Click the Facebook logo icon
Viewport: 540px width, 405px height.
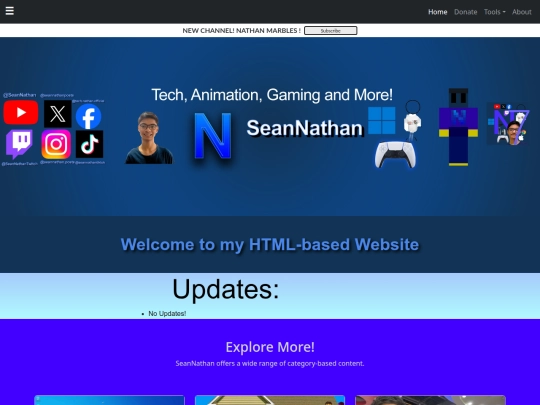[89, 116]
